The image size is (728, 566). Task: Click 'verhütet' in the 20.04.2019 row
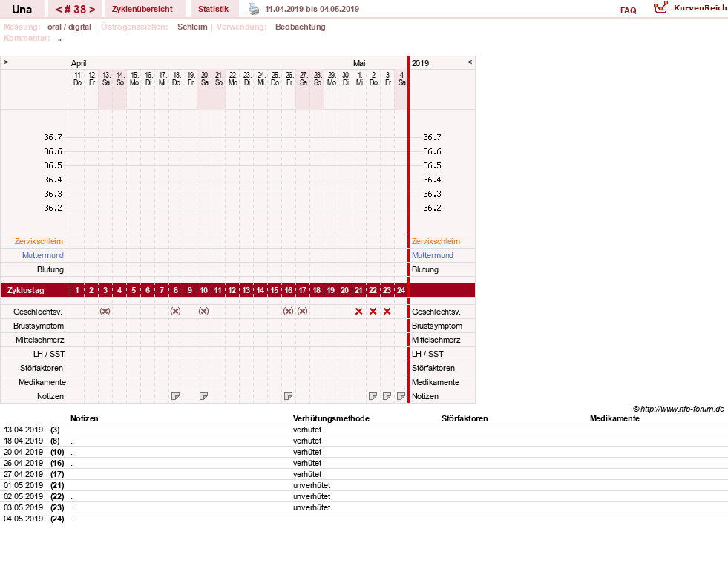307,452
